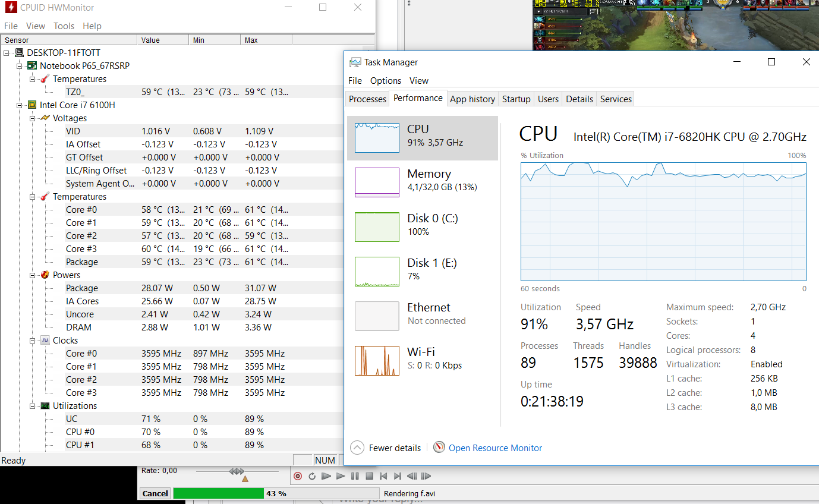Open the Task Manager View menu
819x504 pixels.
(419, 81)
